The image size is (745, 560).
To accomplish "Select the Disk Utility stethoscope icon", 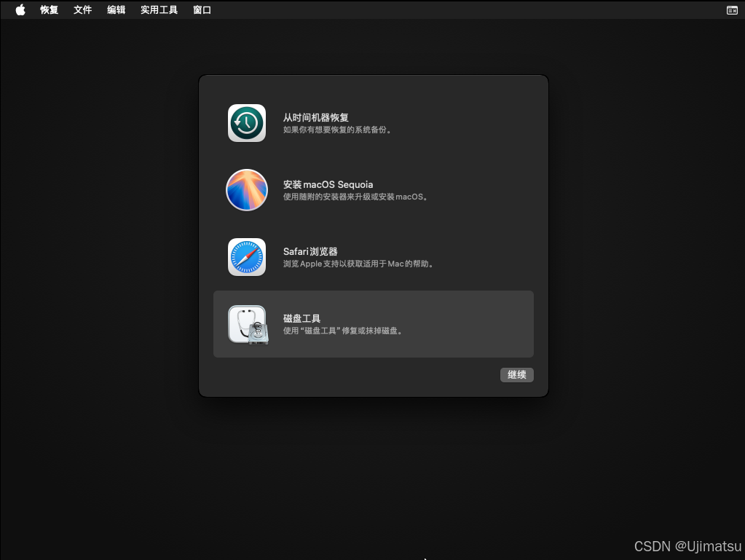I will pos(248,325).
